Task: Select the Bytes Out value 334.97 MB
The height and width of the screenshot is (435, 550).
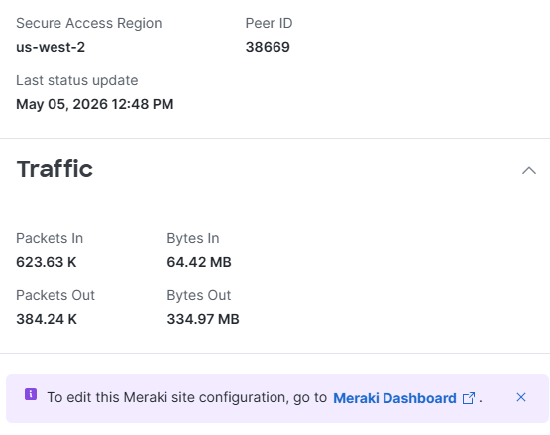Action: tap(203, 319)
